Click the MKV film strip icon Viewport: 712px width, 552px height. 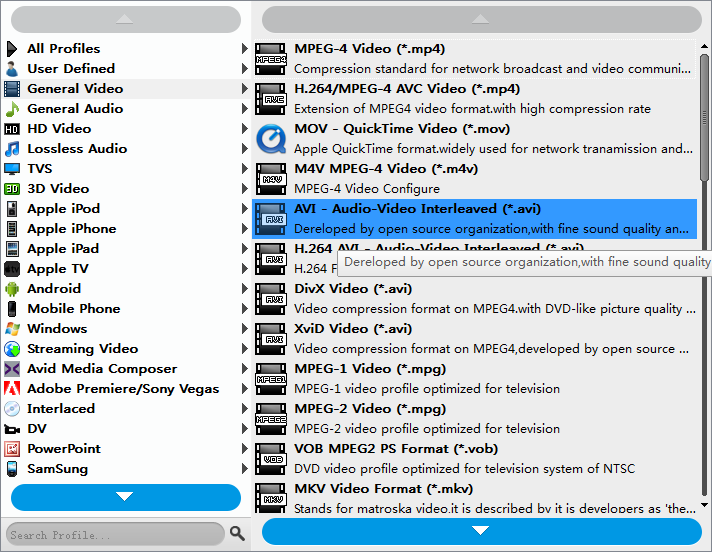[x=271, y=498]
